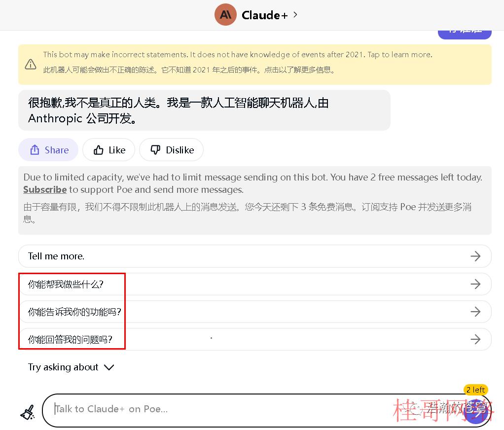Choose suggestion '你能帮我做些什么?'
This screenshot has height=430, width=504.
(x=254, y=284)
